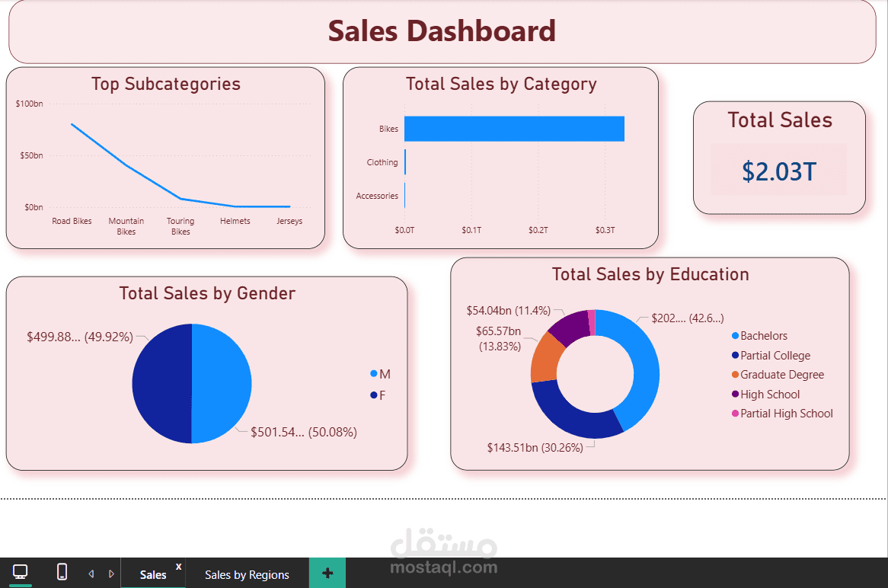Screen dimensions: 888x588
Task: Click the Sales Dashboard title banner
Action: pos(442,31)
